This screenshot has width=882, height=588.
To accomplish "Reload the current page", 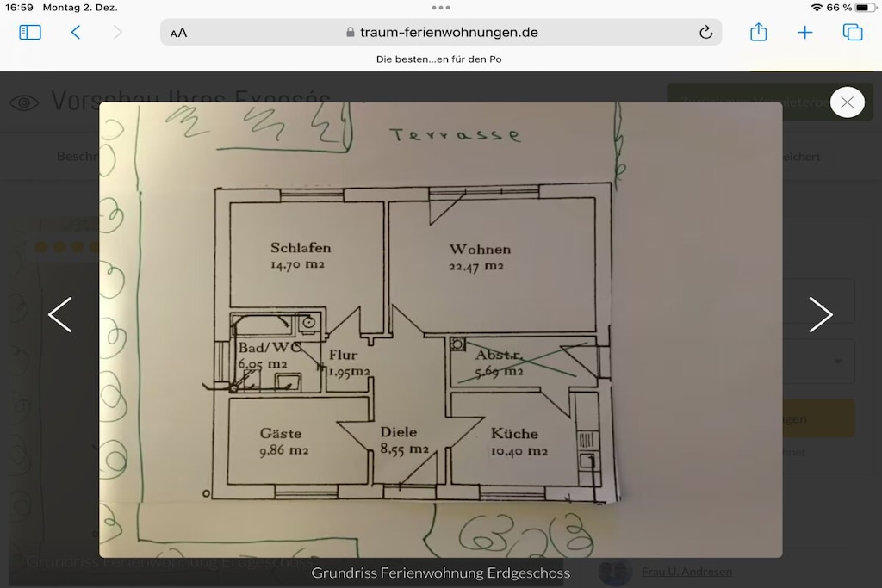I will click(705, 33).
